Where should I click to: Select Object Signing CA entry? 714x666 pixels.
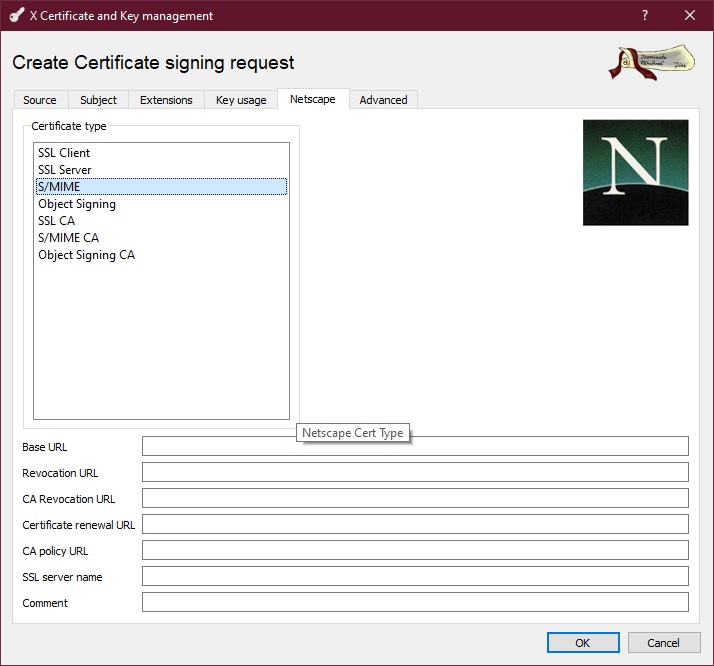click(86, 255)
